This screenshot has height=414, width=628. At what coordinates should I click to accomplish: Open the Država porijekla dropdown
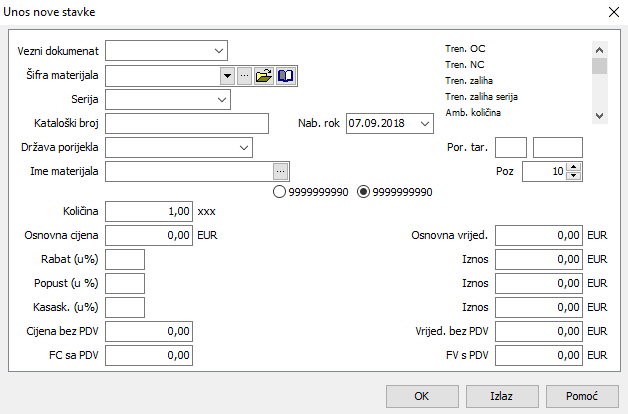click(244, 147)
